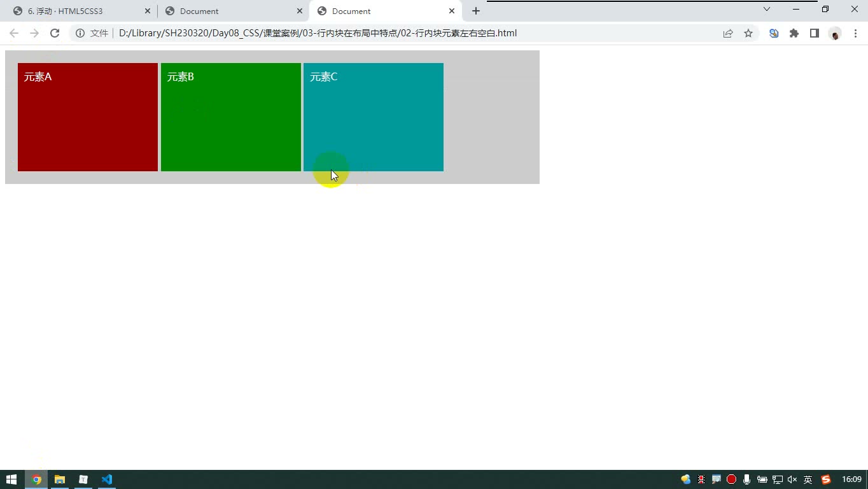Screen dimensions: 868x489
Task: Reload the current page
Action: point(55,33)
